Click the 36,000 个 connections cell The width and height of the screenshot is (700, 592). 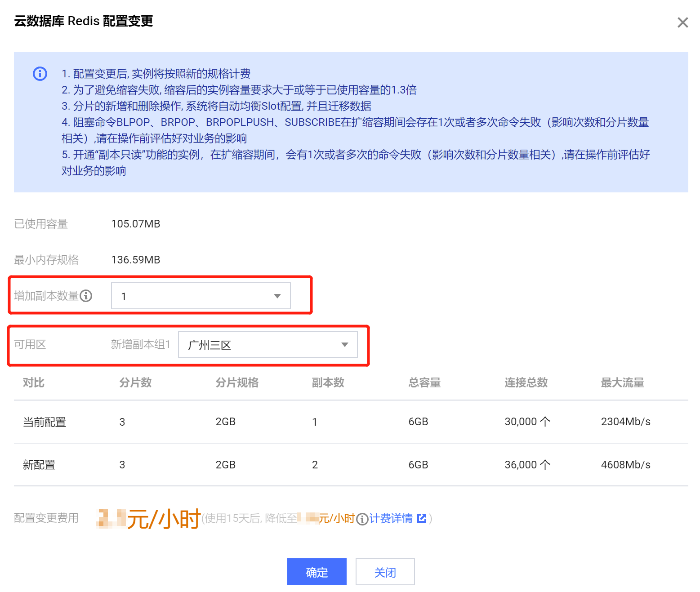527,465
